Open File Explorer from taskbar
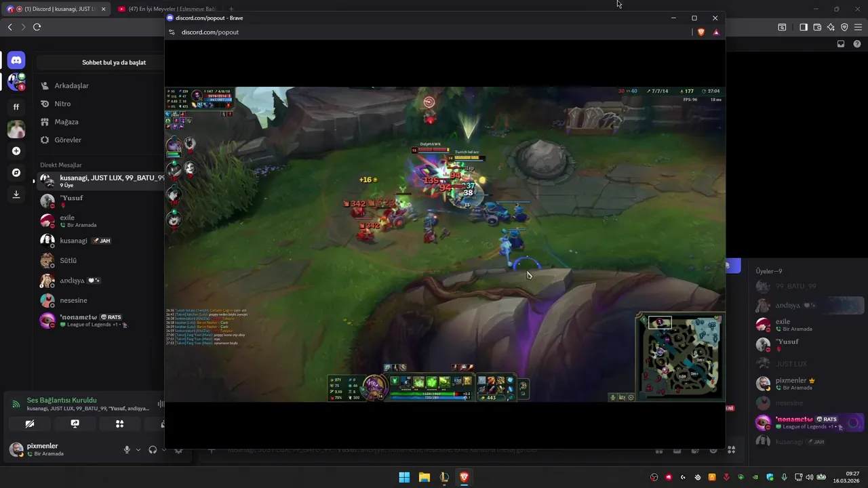 424,477
